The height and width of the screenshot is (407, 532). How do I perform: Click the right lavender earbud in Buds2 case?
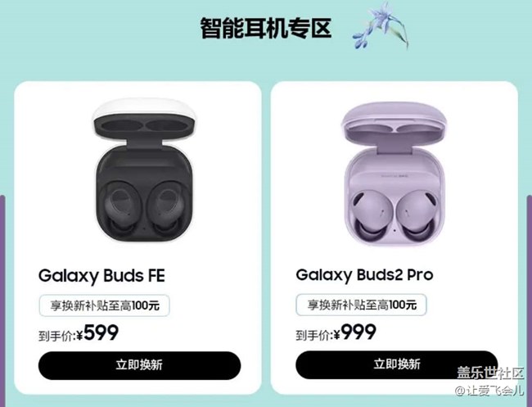point(417,214)
